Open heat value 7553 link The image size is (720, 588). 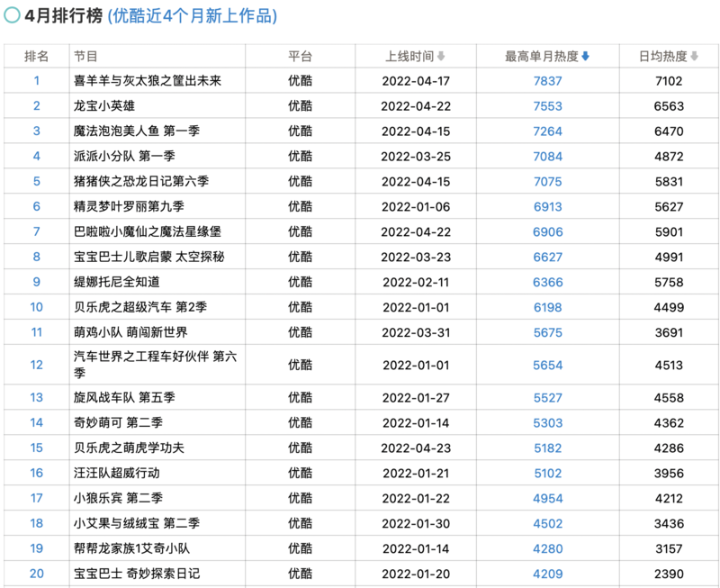coord(547,106)
